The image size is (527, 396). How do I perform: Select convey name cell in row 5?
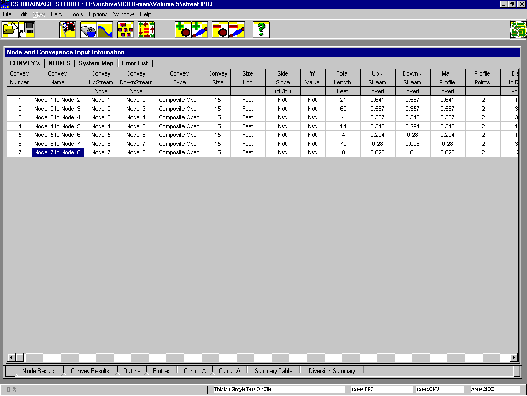(58, 135)
